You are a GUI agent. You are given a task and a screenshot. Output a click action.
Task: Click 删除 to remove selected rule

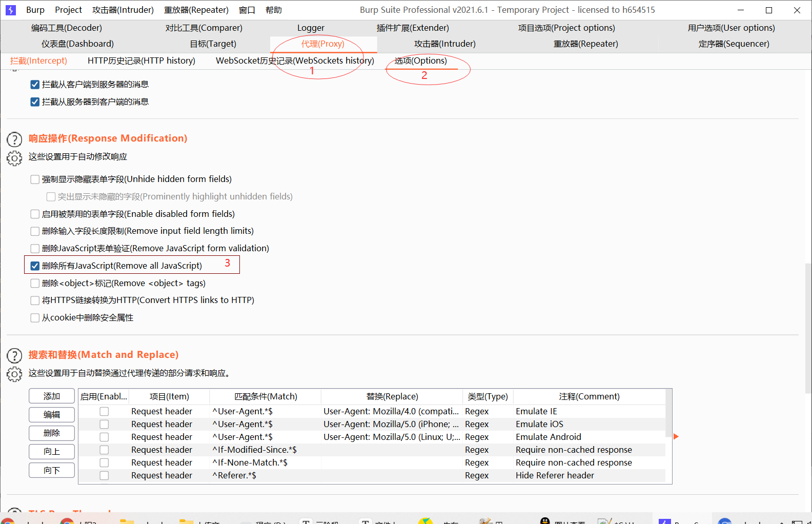point(52,433)
